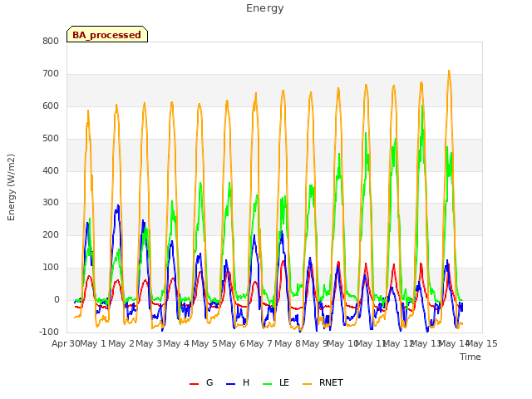Click the May 2 x-axis tick label

(x=121, y=343)
